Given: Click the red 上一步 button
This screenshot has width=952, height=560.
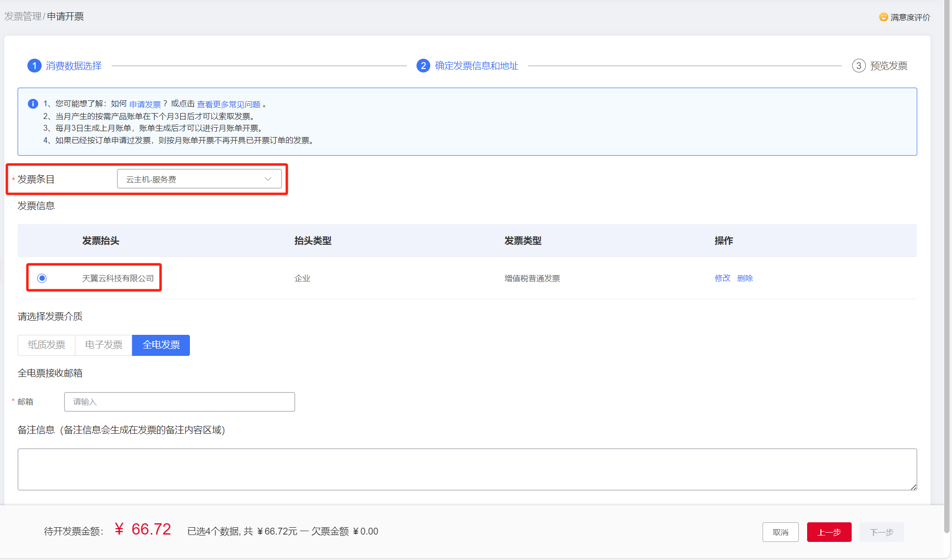Looking at the screenshot, I should [x=829, y=532].
